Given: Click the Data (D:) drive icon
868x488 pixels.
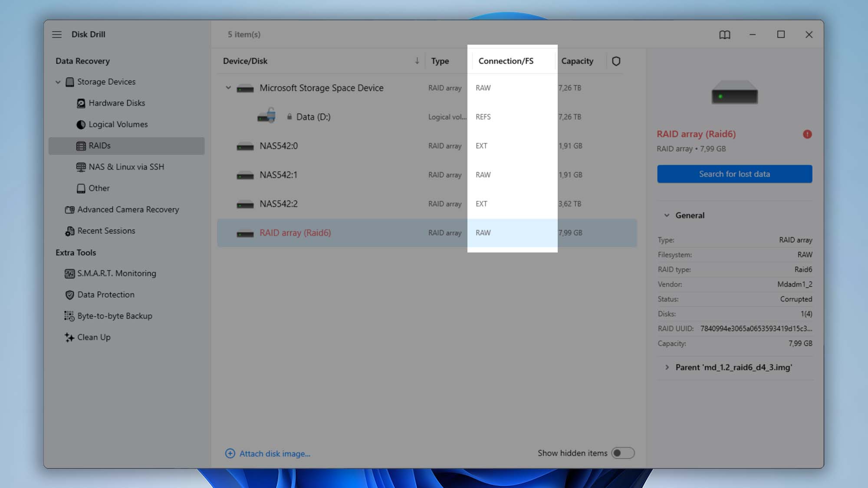Looking at the screenshot, I should [266, 115].
